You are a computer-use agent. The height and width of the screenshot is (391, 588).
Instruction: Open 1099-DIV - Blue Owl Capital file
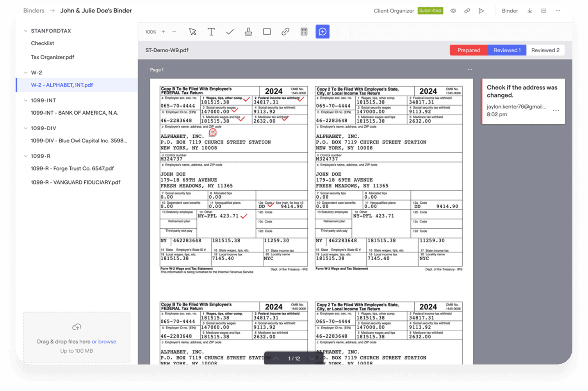pyautogui.click(x=79, y=140)
